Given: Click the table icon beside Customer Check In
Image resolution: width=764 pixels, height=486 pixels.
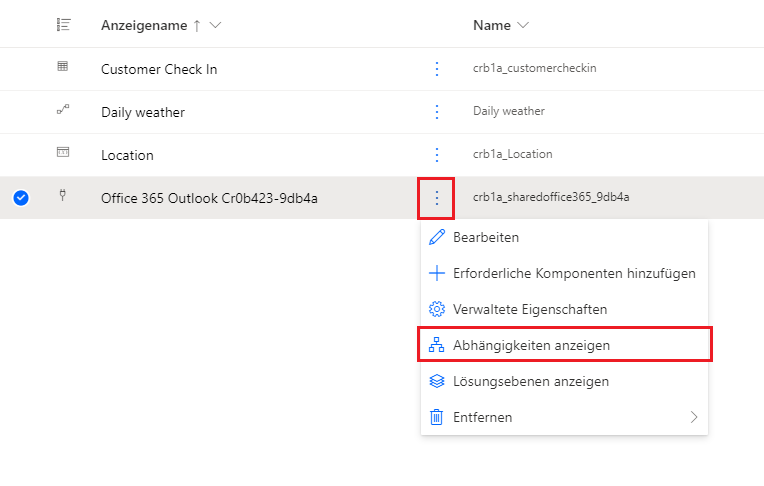Looking at the screenshot, I should pyautogui.click(x=63, y=66).
